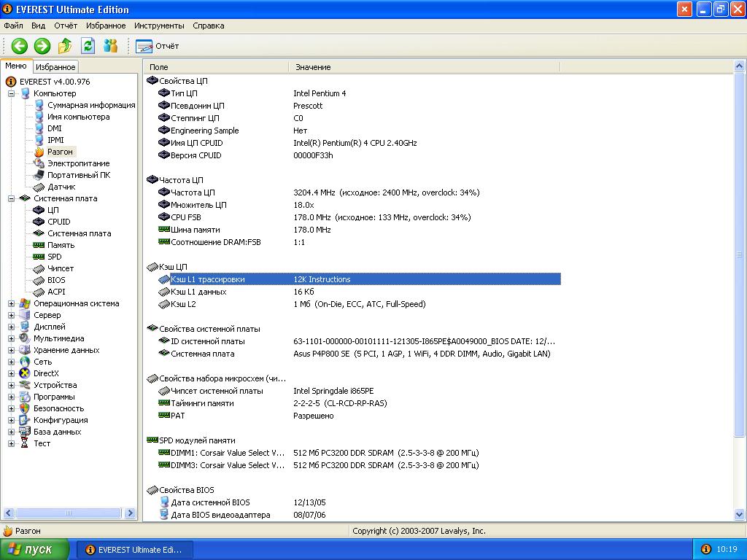Expand the Операционная система node
This screenshot has height=560, width=747.
click(x=12, y=303)
